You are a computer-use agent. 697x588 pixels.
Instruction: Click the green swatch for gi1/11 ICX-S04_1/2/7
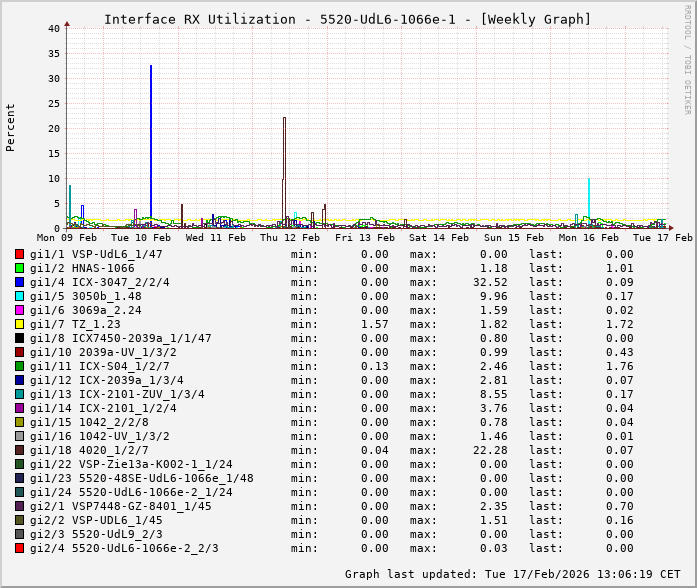(19, 366)
